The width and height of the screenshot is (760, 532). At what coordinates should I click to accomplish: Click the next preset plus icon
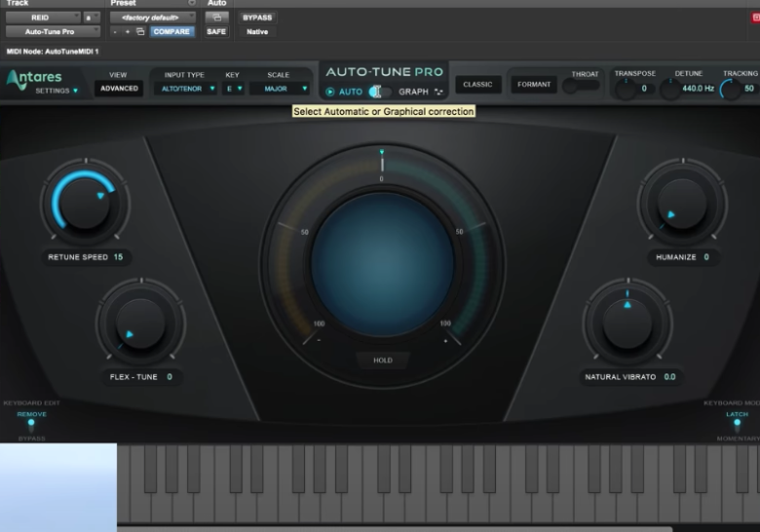click(x=128, y=32)
